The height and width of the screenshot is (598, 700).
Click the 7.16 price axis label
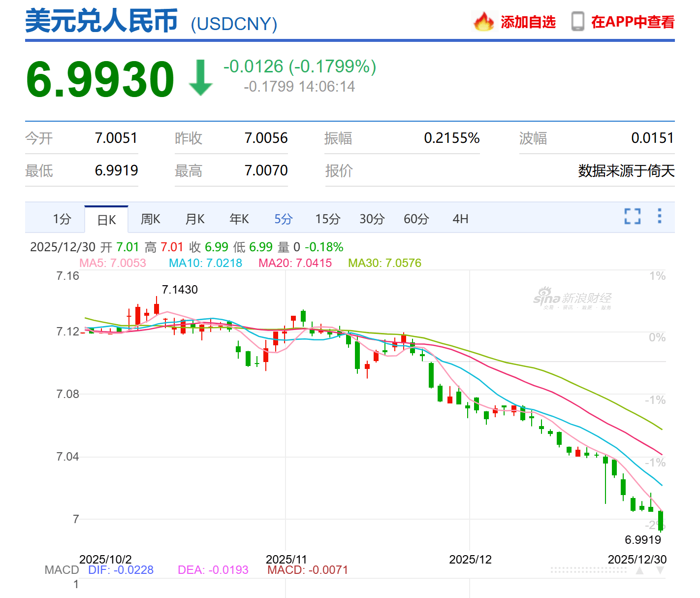(67, 276)
